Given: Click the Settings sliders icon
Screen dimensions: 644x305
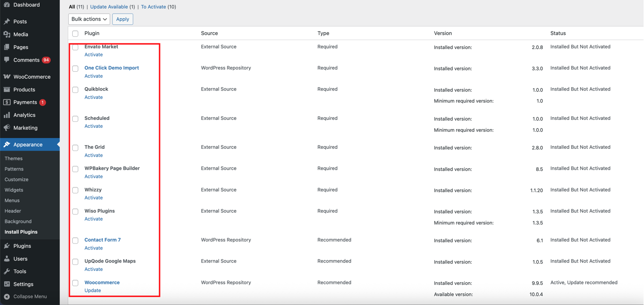Looking at the screenshot, I should (7, 284).
